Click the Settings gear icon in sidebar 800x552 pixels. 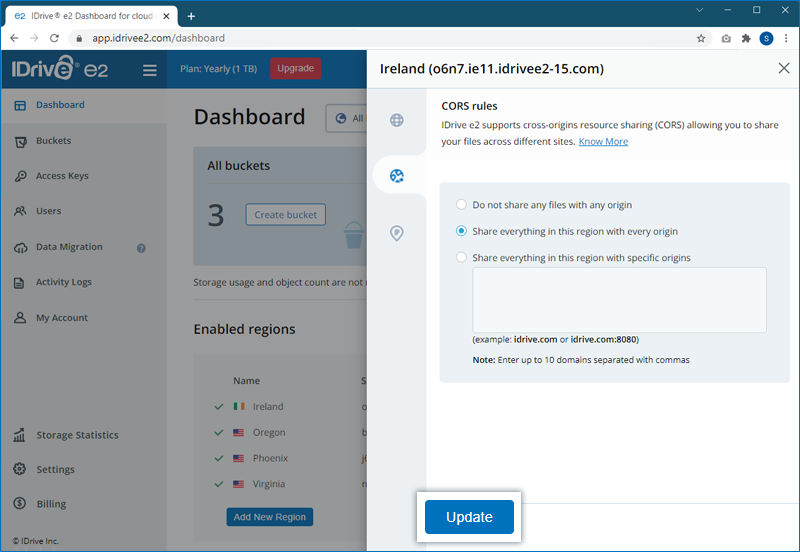pyautogui.click(x=19, y=469)
